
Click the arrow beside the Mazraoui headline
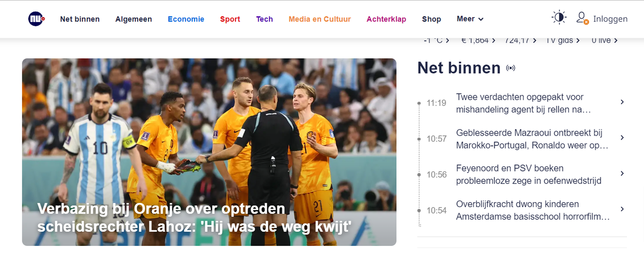tap(622, 138)
